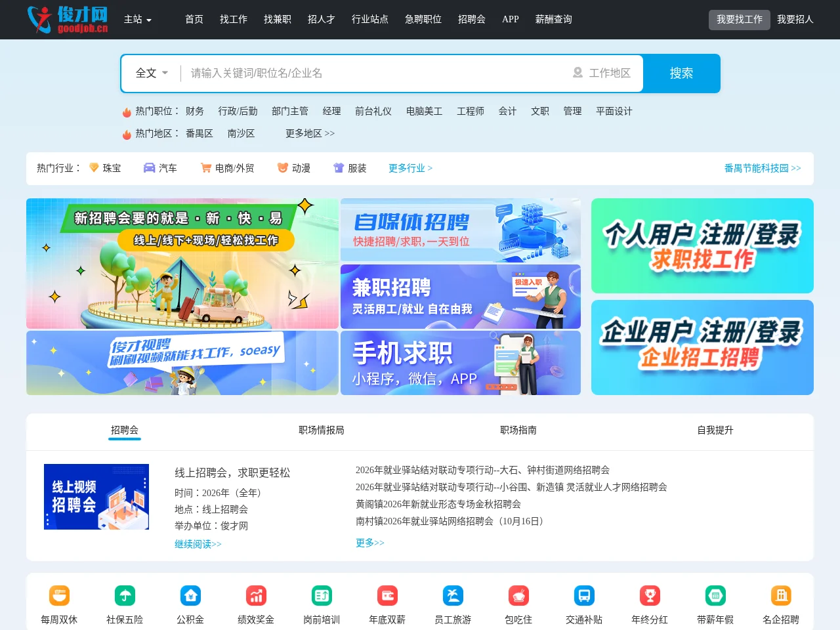840x630 pixels.
Task: Open the 带薪年假 icon
Action: (715, 596)
